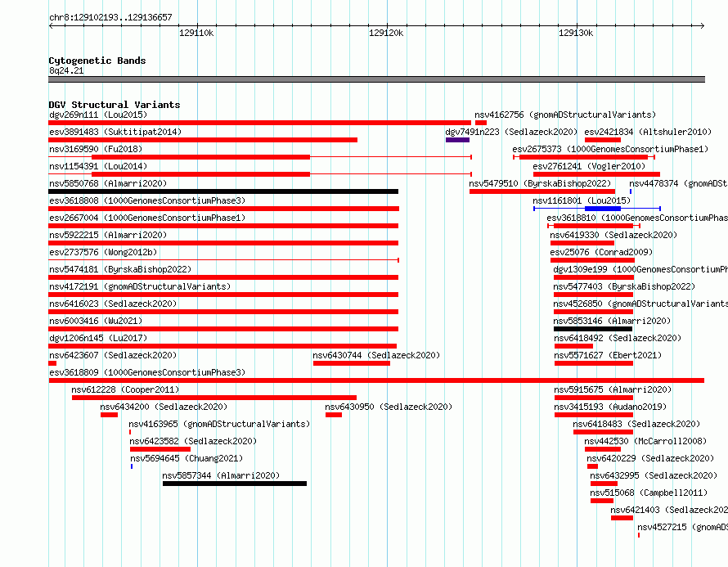This screenshot has height=567, width=728.
Task: Open nsv5571627 (Ebert2021) label
Action: tap(607, 355)
